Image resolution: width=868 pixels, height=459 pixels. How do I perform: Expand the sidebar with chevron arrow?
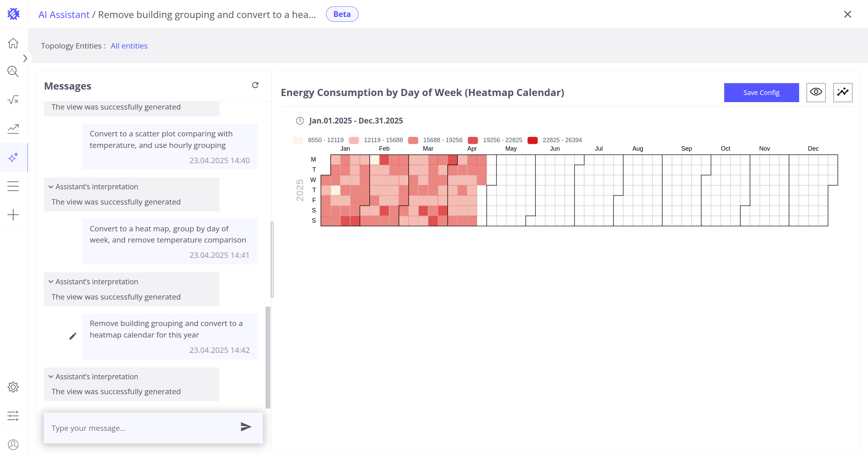point(25,58)
